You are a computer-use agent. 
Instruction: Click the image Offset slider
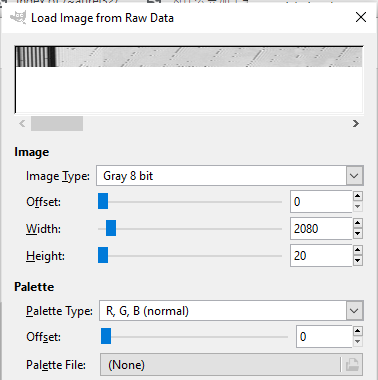190,202
